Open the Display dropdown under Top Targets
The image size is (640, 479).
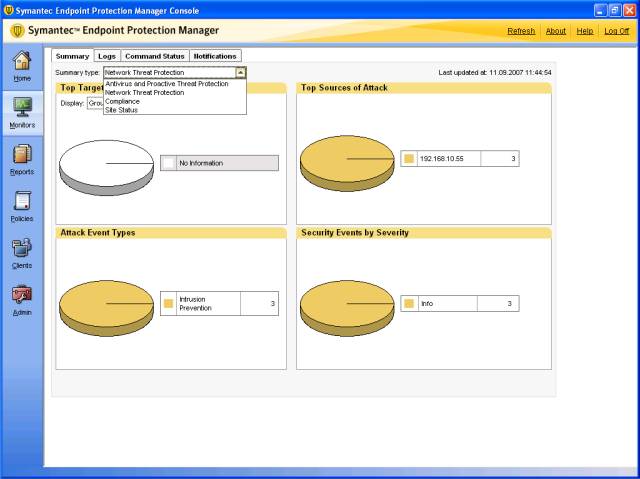point(95,103)
